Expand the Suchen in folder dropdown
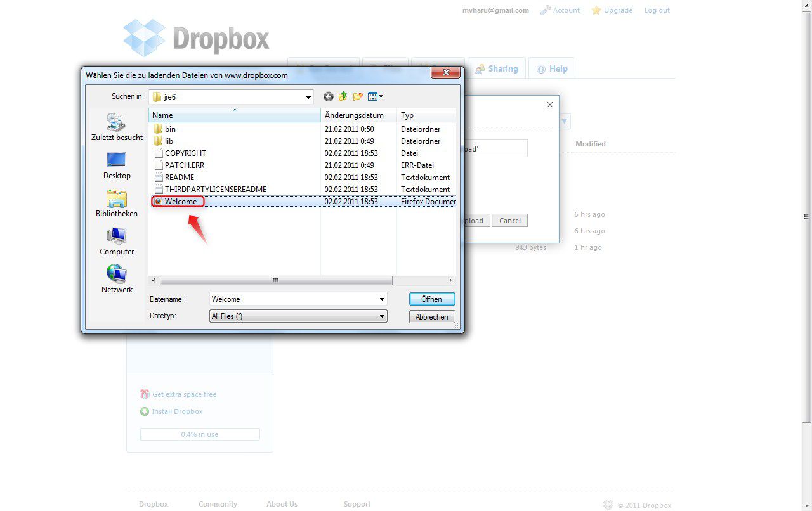 (309, 97)
